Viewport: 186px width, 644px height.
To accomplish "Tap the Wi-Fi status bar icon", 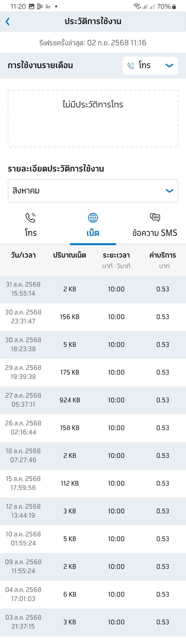I will [x=137, y=6].
